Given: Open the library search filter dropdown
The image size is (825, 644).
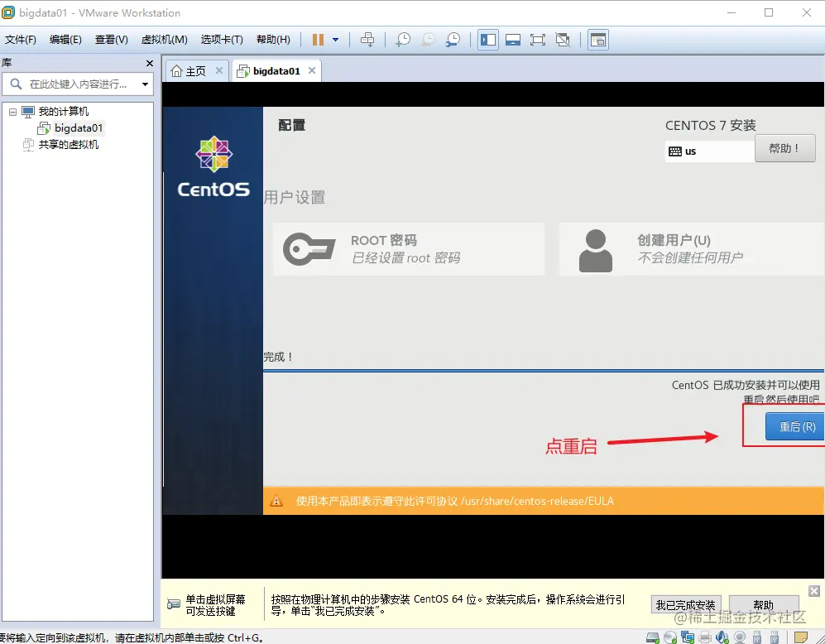Looking at the screenshot, I should click(x=145, y=84).
